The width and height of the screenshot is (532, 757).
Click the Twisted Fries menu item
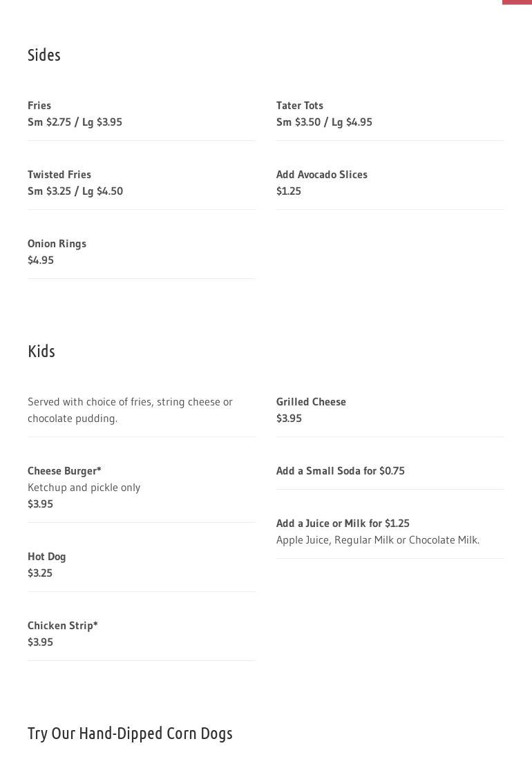(59, 175)
